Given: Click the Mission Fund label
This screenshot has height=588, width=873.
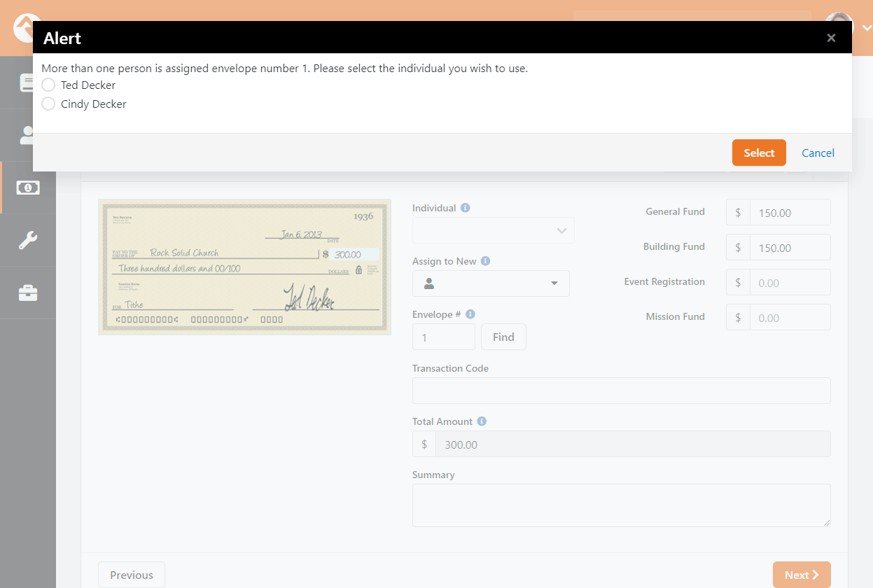Looking at the screenshot, I should pyautogui.click(x=675, y=316).
